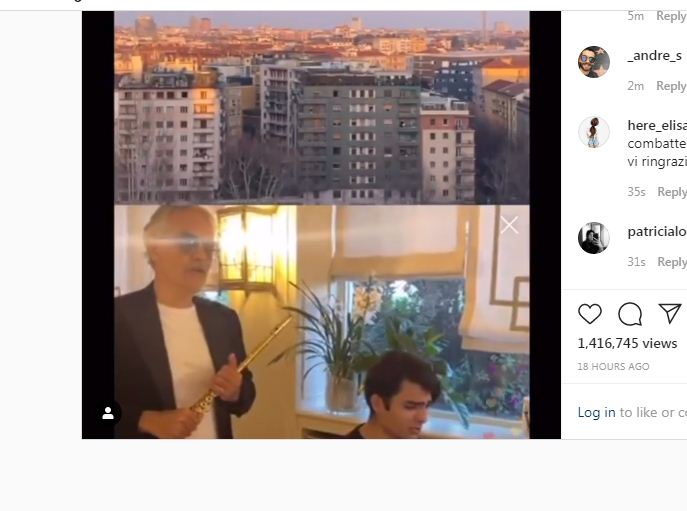
Task: Like the post with the heart icon
Action: pyautogui.click(x=590, y=314)
